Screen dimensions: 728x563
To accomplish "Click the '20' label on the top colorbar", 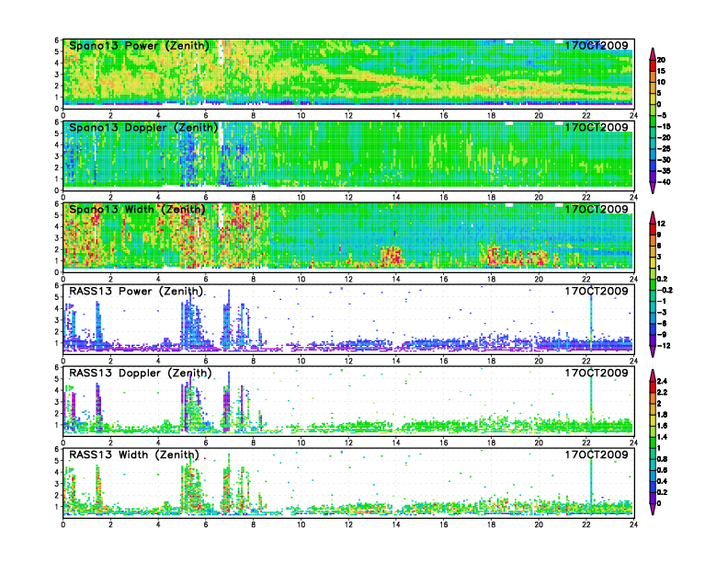I will pyautogui.click(x=661, y=60).
